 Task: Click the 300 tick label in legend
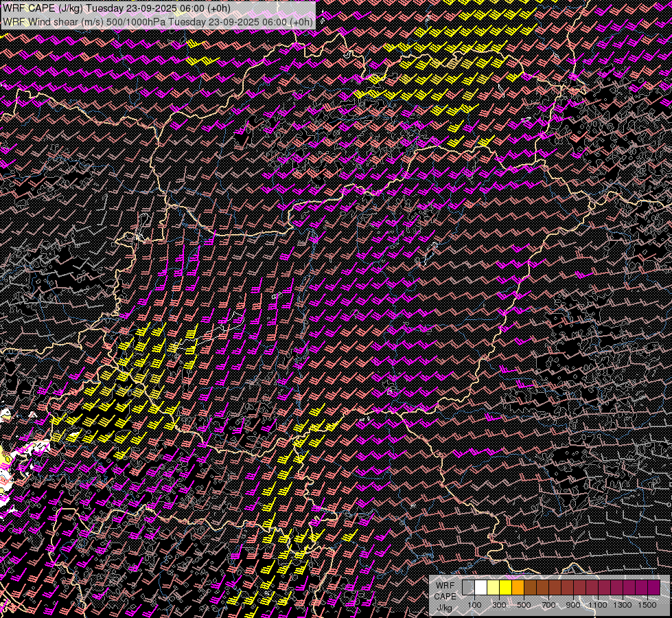coord(499,605)
